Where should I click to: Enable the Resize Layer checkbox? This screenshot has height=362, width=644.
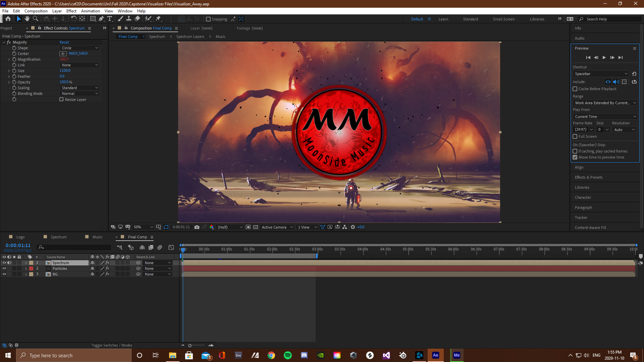[61, 100]
